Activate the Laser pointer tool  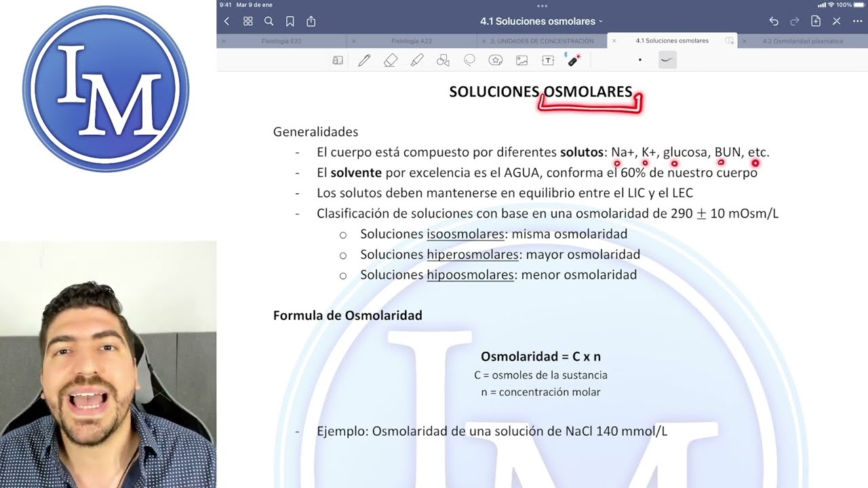[x=574, y=60]
